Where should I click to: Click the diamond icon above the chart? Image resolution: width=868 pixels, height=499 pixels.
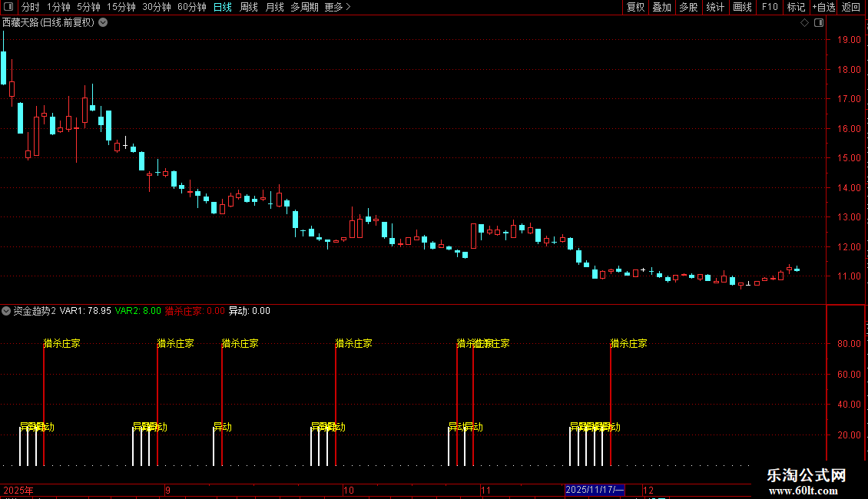pos(804,23)
